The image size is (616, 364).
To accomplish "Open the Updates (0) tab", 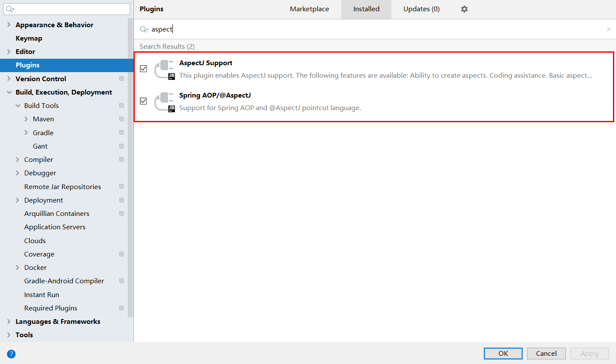I will (422, 9).
